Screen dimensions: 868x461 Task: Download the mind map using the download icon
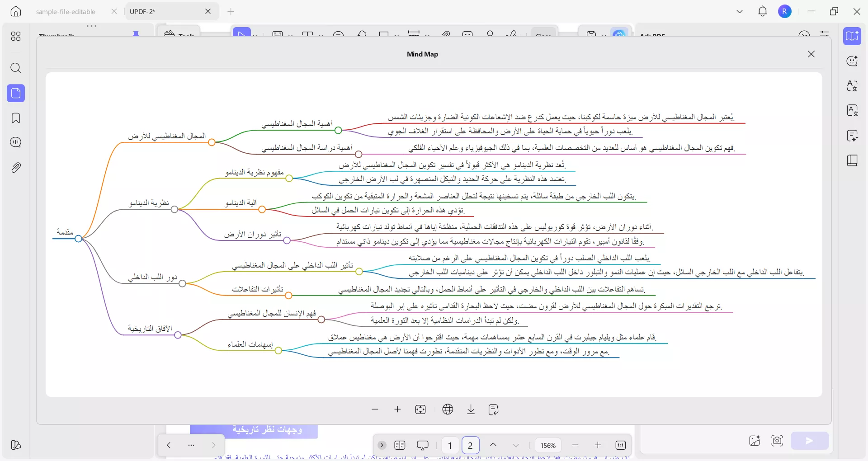(471, 409)
